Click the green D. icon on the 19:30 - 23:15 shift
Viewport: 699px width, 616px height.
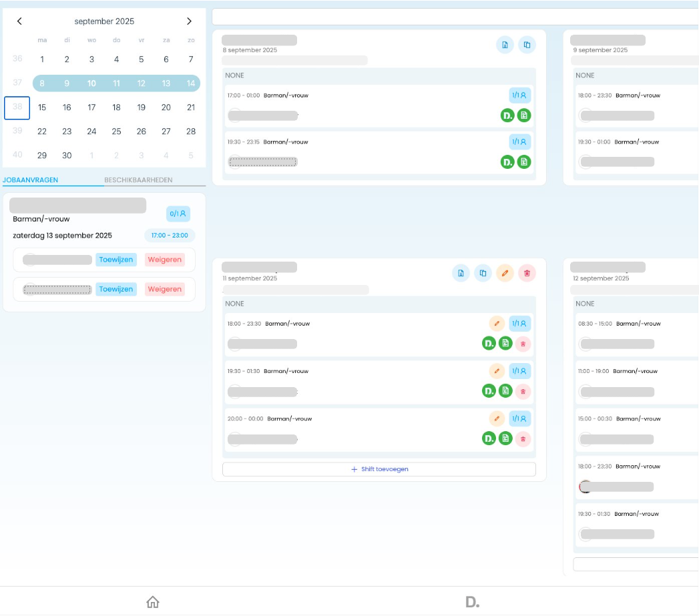point(507,162)
